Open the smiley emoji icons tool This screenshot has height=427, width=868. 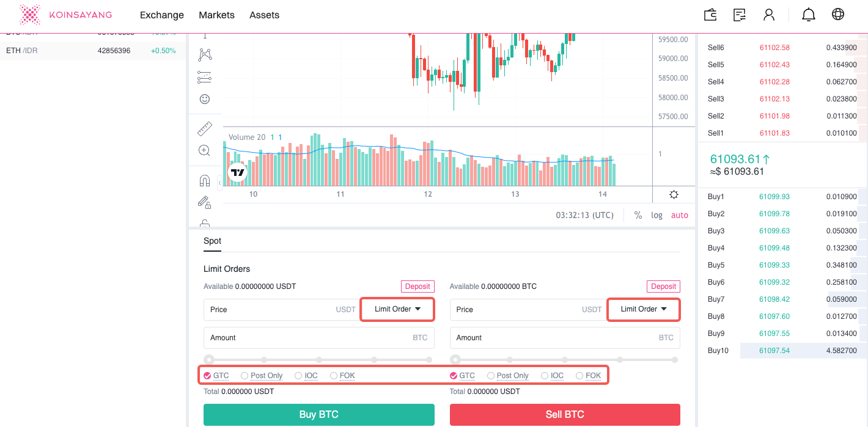tap(205, 99)
